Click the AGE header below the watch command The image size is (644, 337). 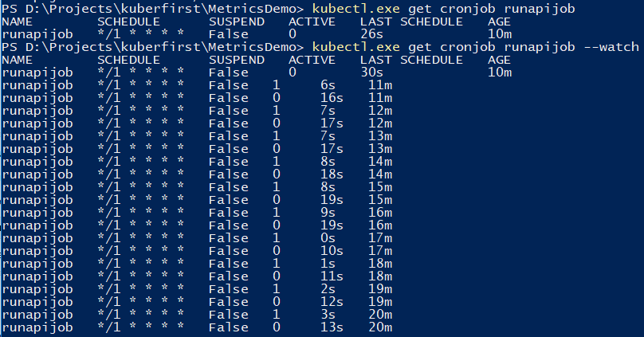coord(499,60)
